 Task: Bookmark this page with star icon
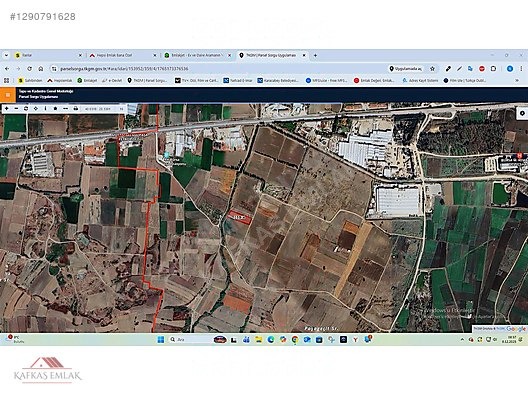point(432,69)
